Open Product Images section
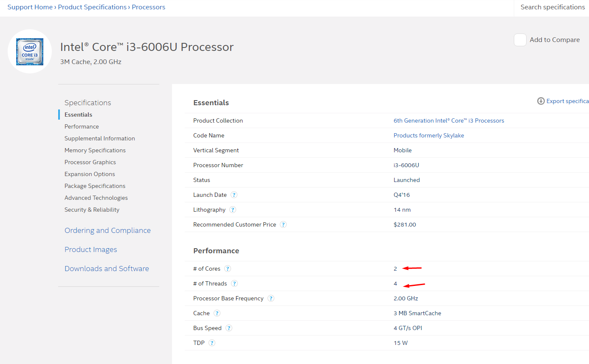The height and width of the screenshot is (364, 589). pyautogui.click(x=90, y=249)
